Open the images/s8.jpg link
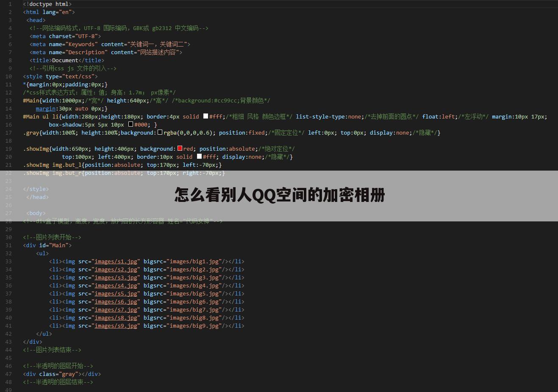 116,317
